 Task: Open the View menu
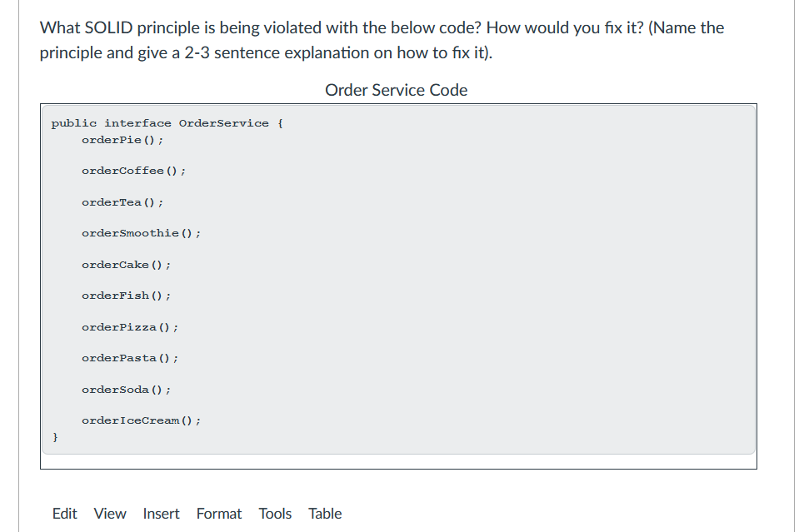tap(109, 514)
